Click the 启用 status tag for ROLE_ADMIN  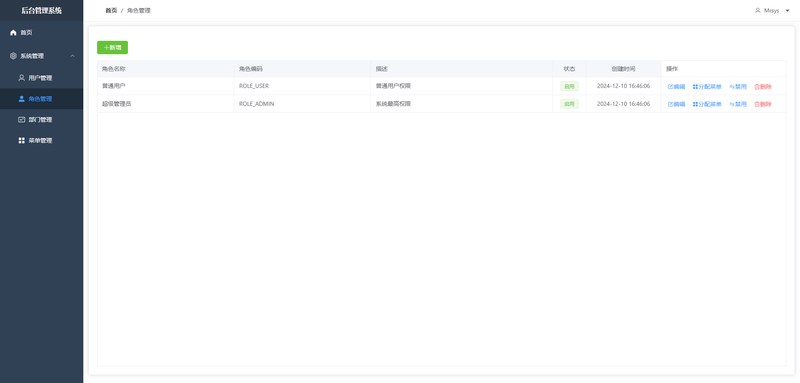click(569, 104)
